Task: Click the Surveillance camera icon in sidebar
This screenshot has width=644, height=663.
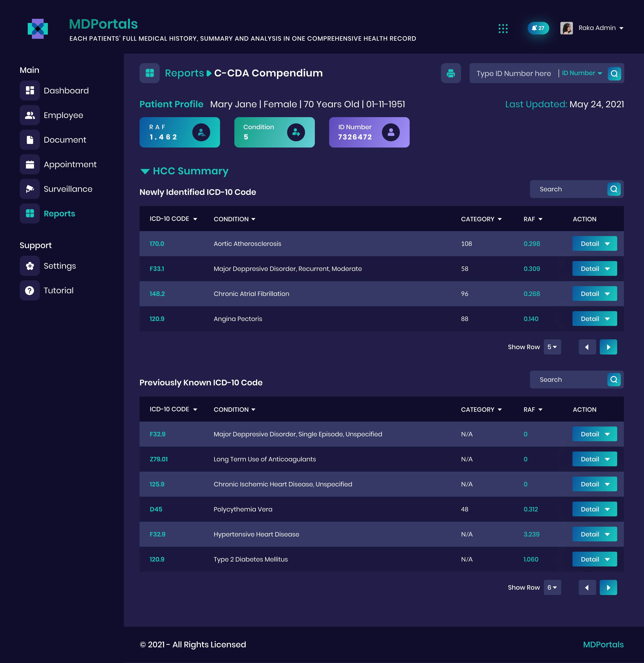Action: click(30, 189)
